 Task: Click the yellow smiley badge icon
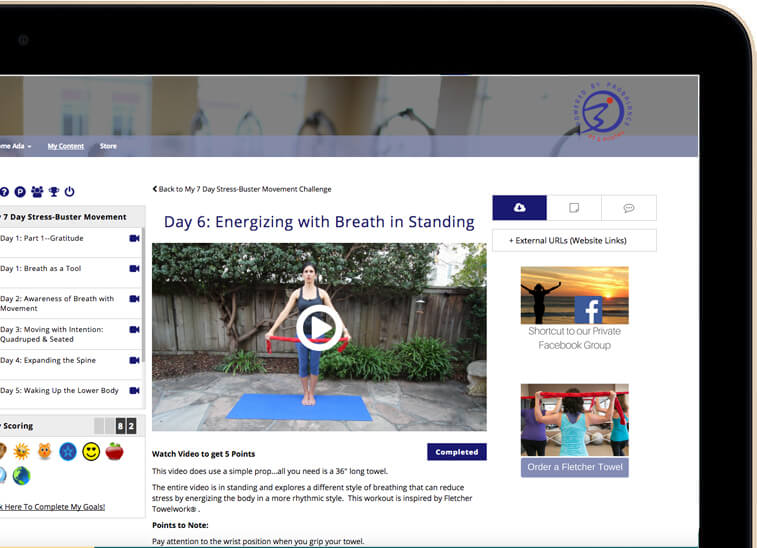91,452
